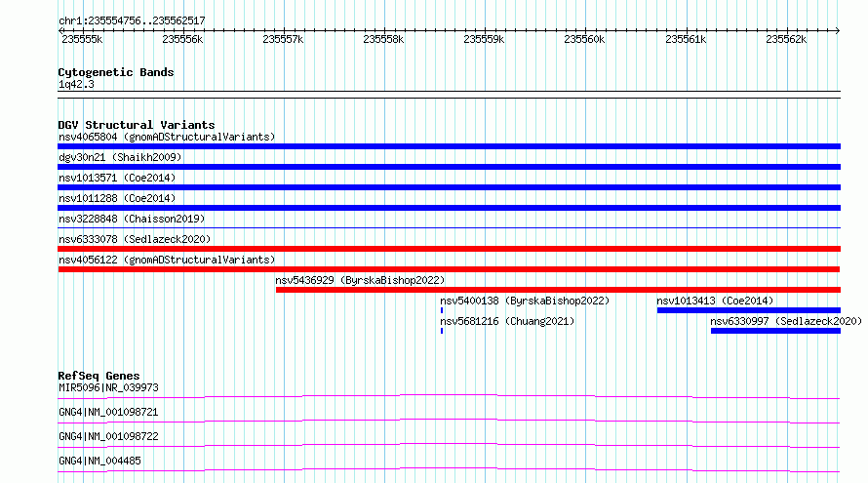
Task: Click ruler position 235560k
Action: pos(584,39)
